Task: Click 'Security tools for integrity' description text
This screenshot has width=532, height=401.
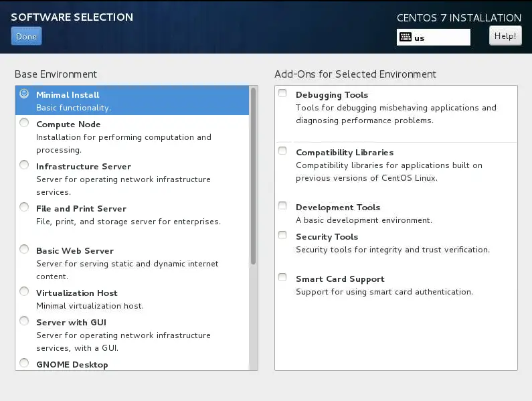Action: click(393, 250)
